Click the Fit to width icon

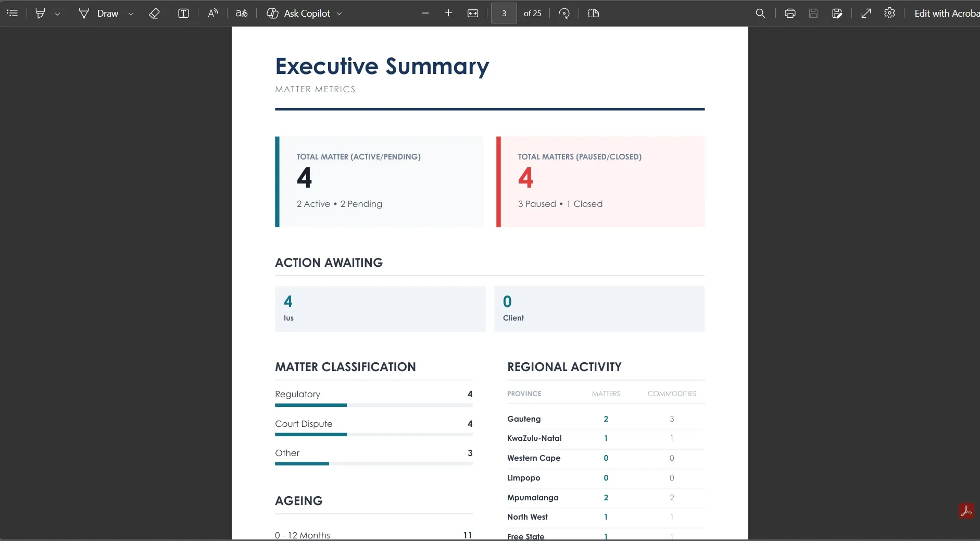click(x=473, y=14)
